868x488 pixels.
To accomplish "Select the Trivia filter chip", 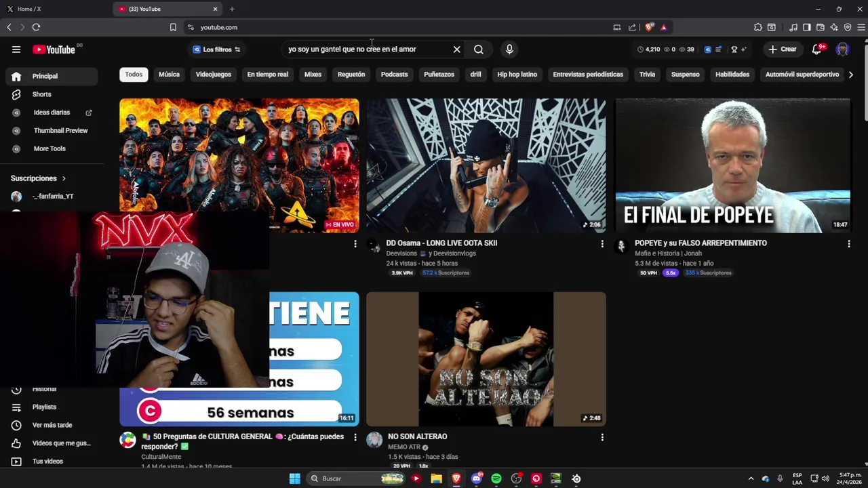I will (x=647, y=75).
